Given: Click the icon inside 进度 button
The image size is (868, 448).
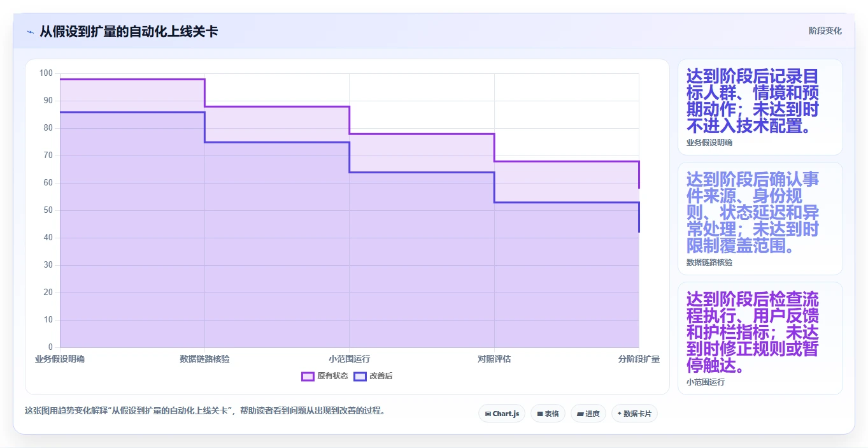Looking at the screenshot, I should click(580, 414).
